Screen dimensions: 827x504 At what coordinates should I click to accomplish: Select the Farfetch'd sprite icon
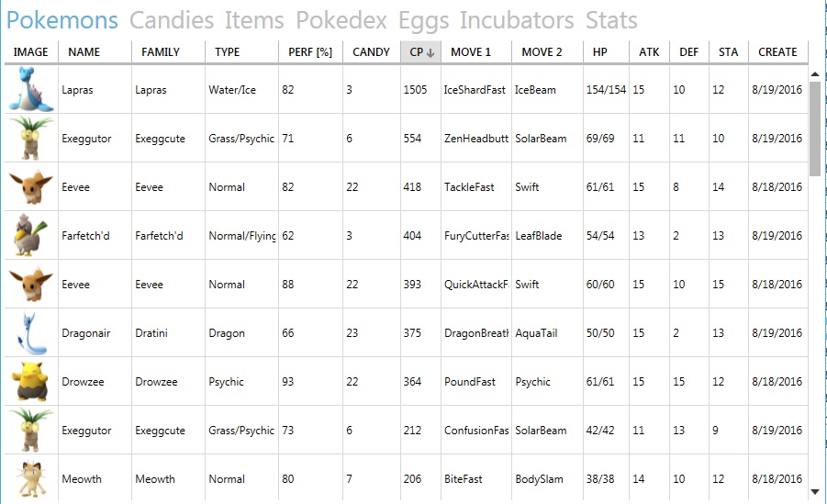(31, 235)
